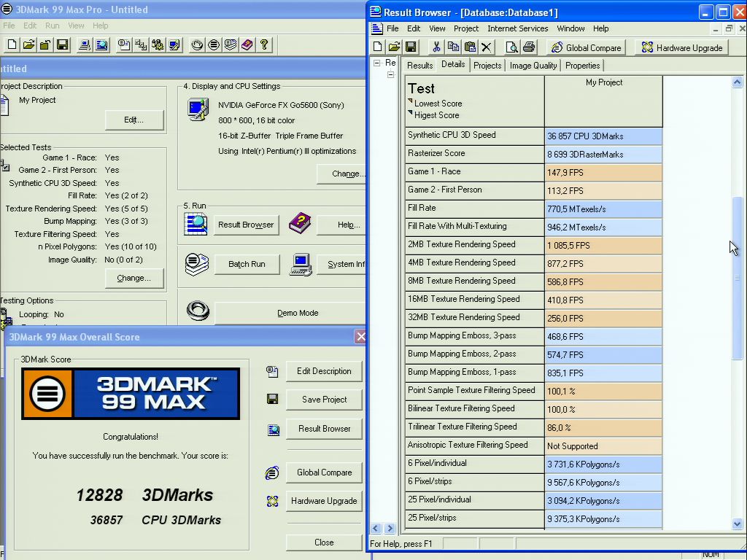Click the Print icon in Result Browser toolbar
The image size is (747, 560).
pos(528,47)
